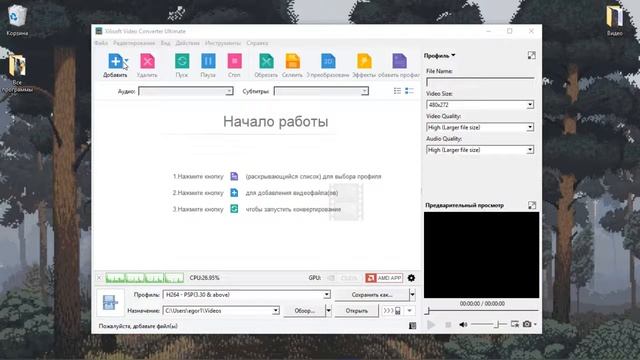Open settings via the gear icon

[x=411, y=278]
